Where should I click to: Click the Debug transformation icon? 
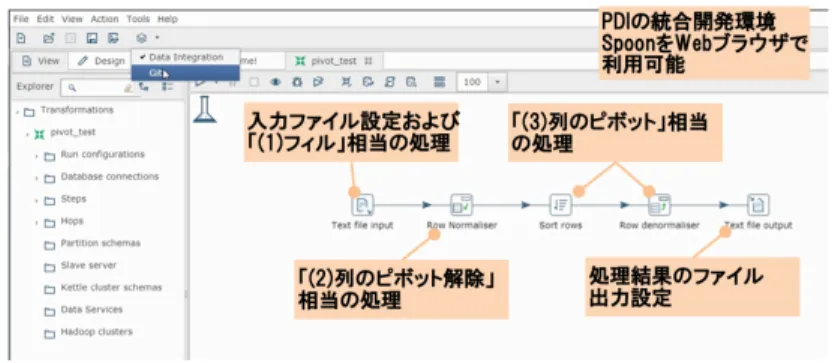(x=297, y=82)
